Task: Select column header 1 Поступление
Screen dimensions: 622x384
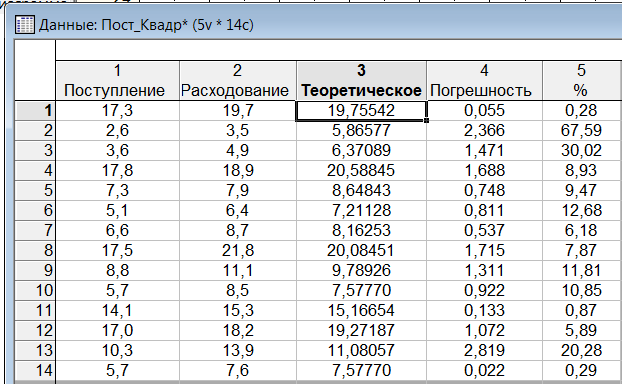Action: coord(117,81)
